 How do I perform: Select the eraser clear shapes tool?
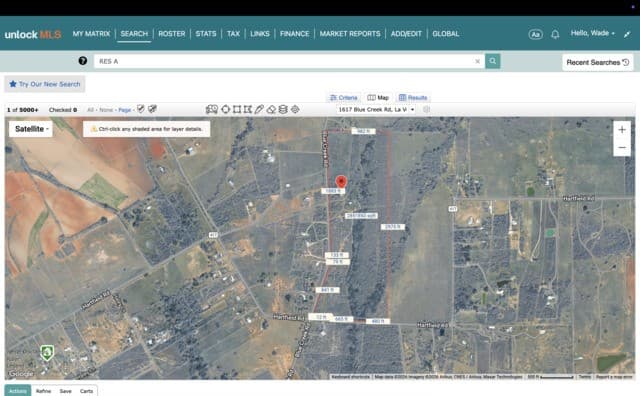click(x=271, y=109)
